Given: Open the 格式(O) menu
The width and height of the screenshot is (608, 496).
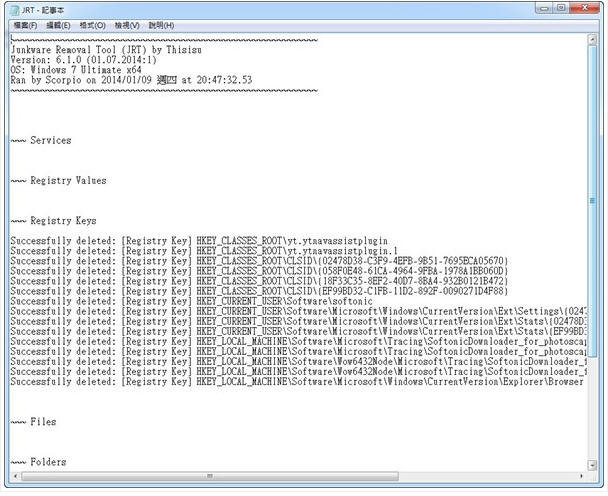Looking at the screenshot, I should 93,26.
